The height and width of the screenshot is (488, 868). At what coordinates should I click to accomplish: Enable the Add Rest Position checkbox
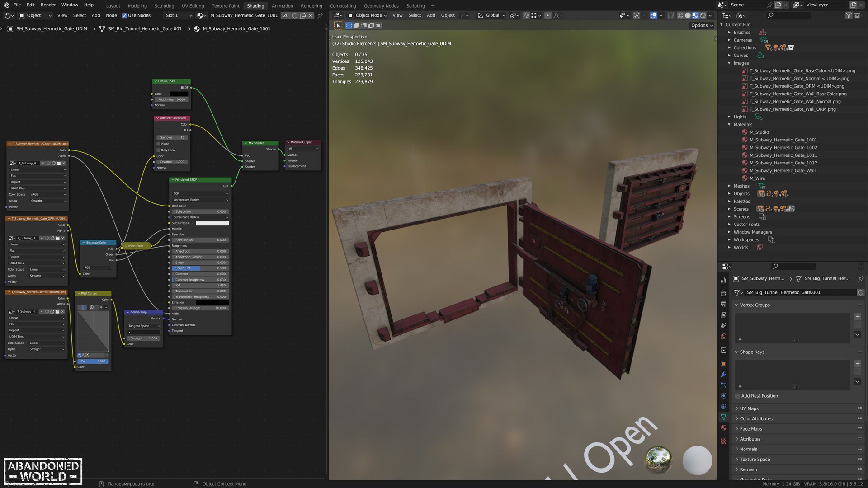point(737,396)
